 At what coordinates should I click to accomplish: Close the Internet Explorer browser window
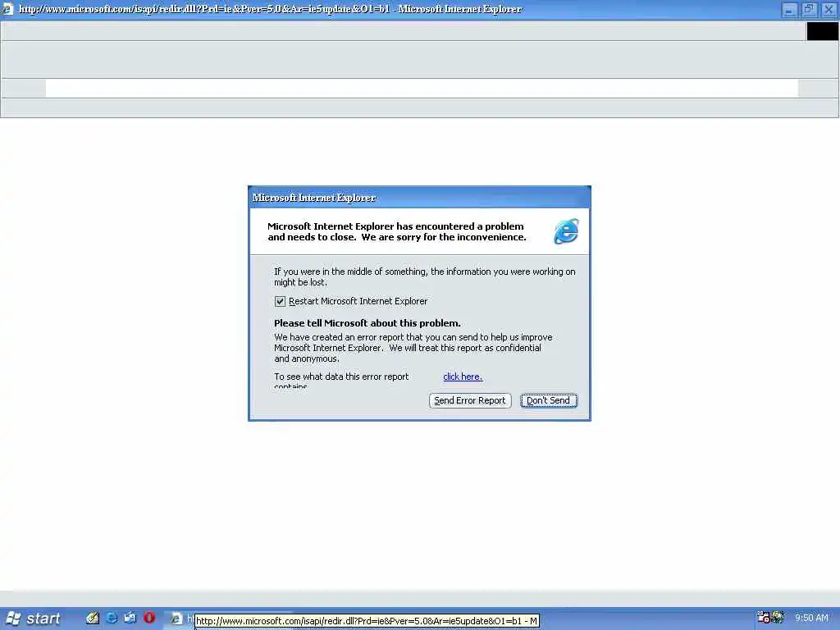[x=829, y=10]
